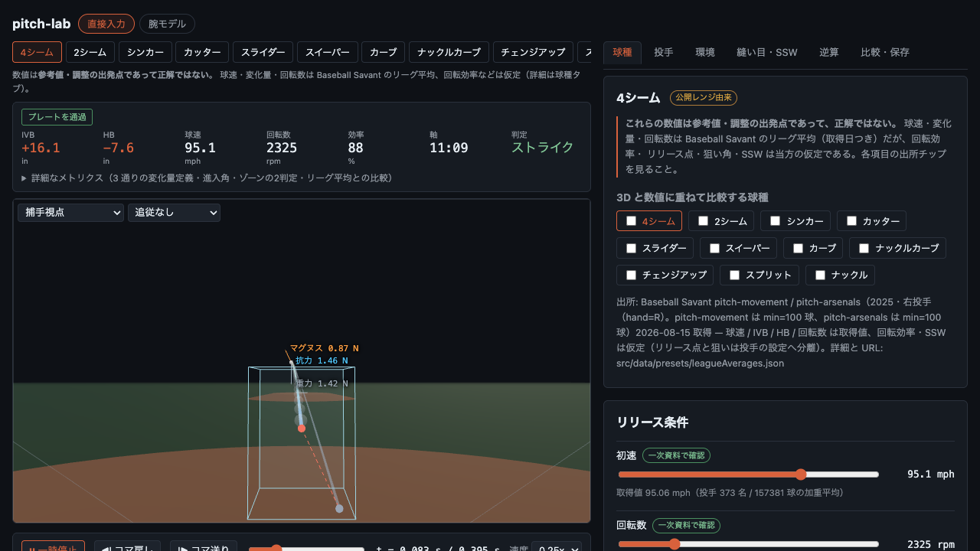Open the 縫い目・SSW tab
This screenshot has width=980, height=551.
[x=767, y=52]
